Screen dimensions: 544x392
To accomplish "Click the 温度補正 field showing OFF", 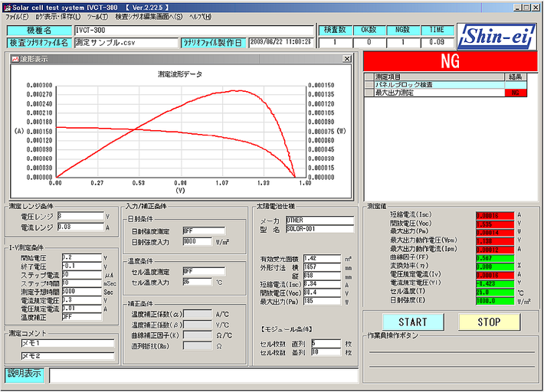I will pyautogui.click(x=81, y=317).
